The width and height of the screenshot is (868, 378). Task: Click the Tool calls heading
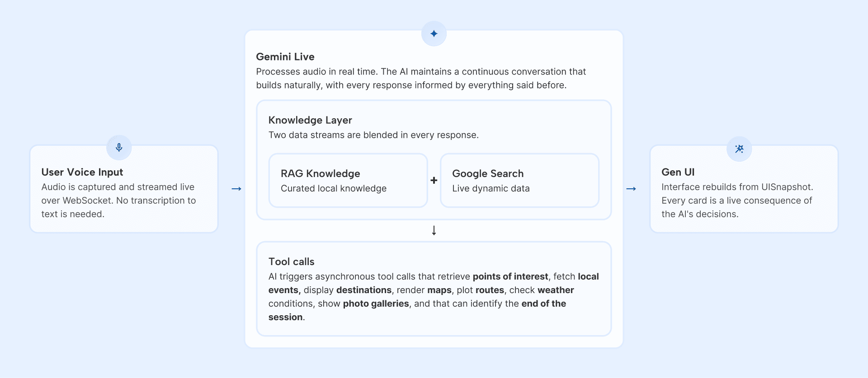[292, 262]
